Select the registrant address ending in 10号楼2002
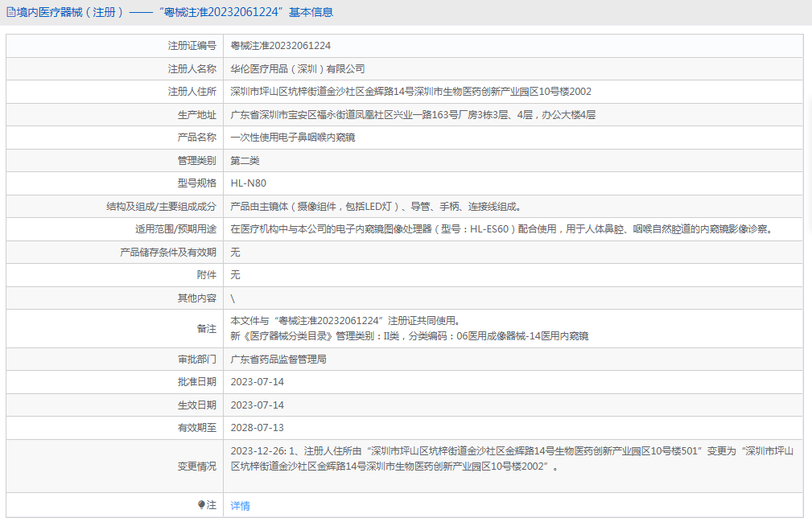 [410, 92]
